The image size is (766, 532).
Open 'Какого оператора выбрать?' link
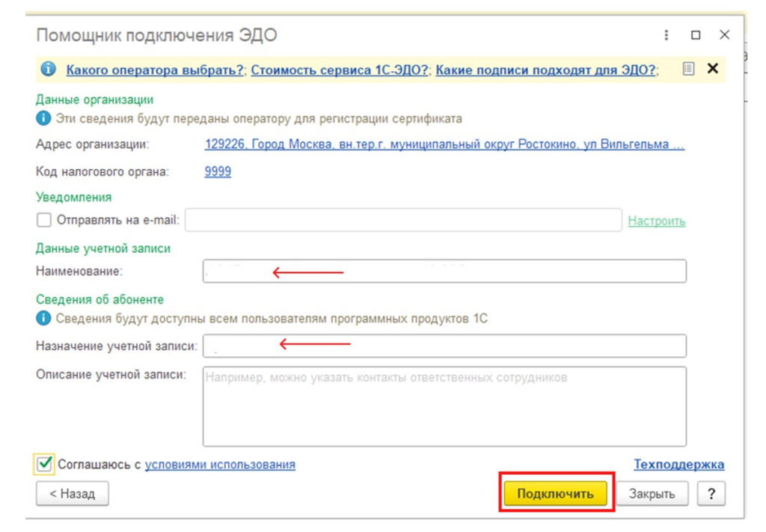coord(155,70)
